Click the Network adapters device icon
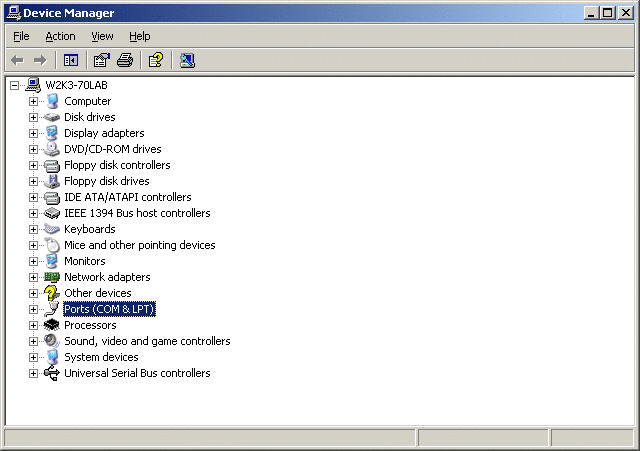Image resolution: width=640 pixels, height=451 pixels. [x=52, y=277]
